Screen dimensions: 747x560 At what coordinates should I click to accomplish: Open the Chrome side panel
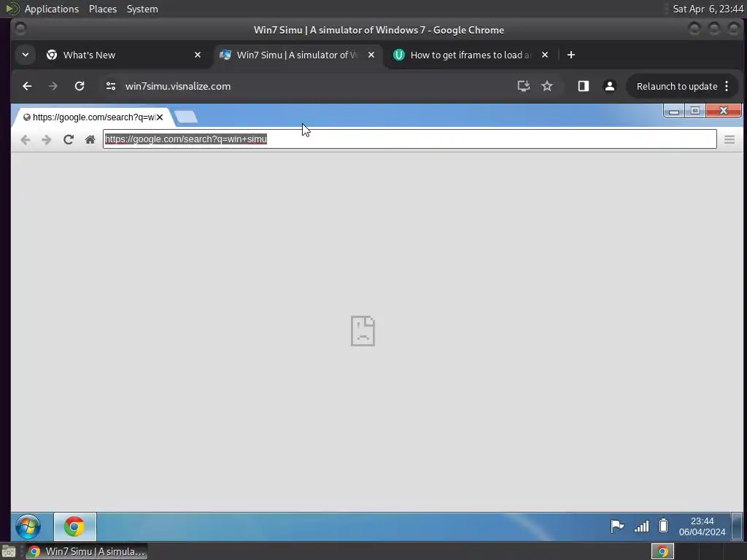(583, 86)
